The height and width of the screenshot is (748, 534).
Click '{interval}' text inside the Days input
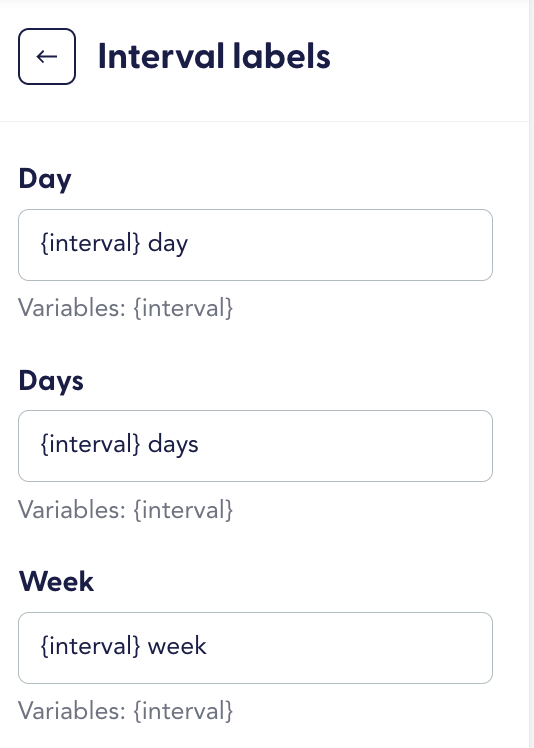(90, 445)
